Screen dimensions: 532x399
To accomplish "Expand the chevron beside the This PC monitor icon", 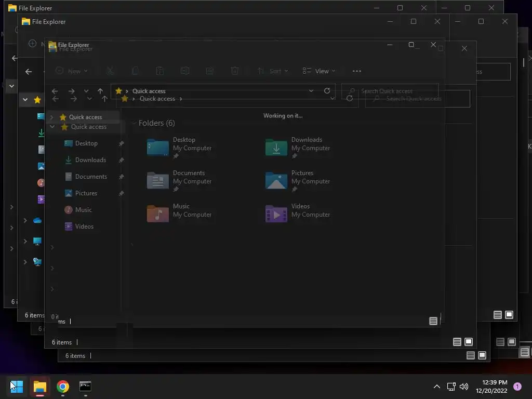I will tap(25, 241).
